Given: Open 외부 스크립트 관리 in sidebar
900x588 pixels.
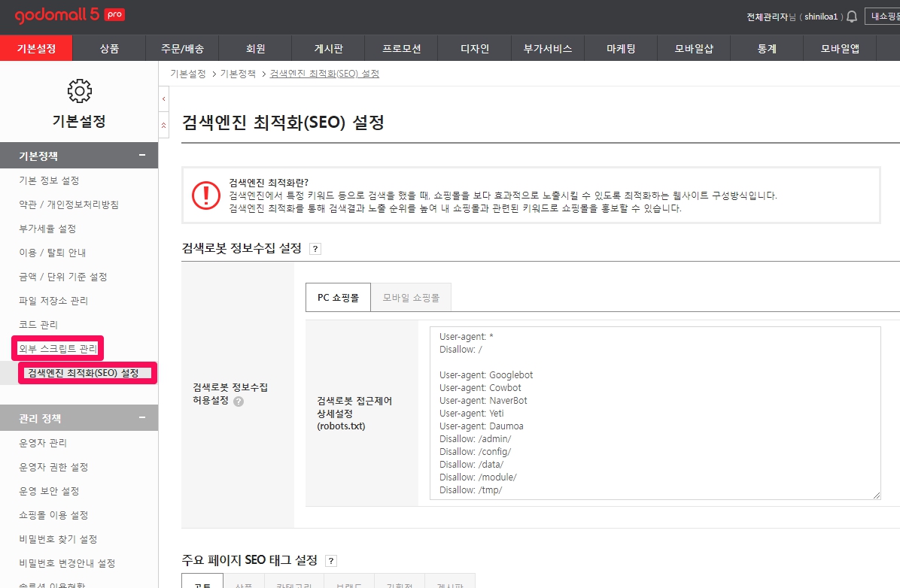Looking at the screenshot, I should click(x=58, y=349).
